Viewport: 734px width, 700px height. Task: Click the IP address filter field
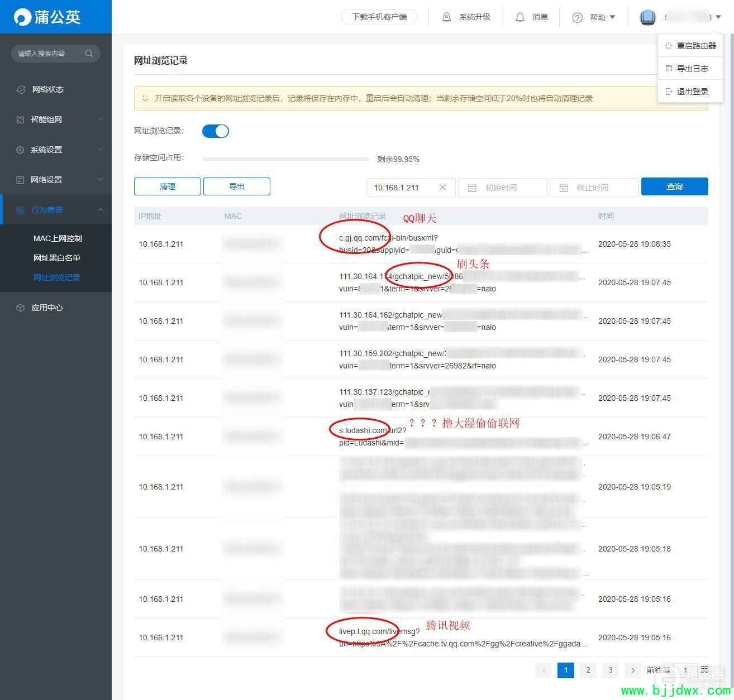411,188
